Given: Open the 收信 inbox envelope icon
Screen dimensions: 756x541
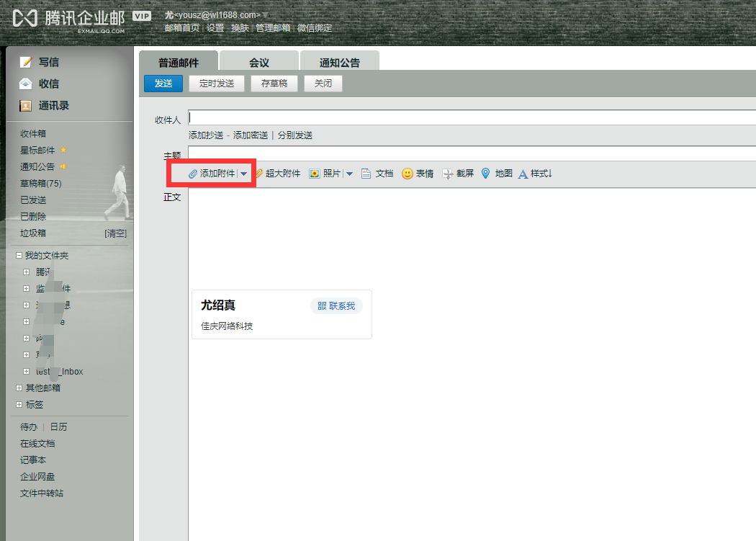Looking at the screenshot, I should coord(25,84).
